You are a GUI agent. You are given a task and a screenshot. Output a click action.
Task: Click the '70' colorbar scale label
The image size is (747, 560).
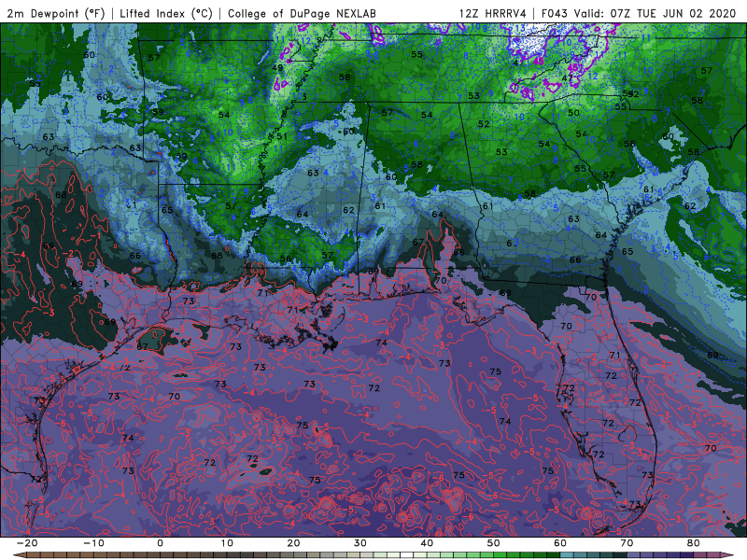(x=627, y=543)
